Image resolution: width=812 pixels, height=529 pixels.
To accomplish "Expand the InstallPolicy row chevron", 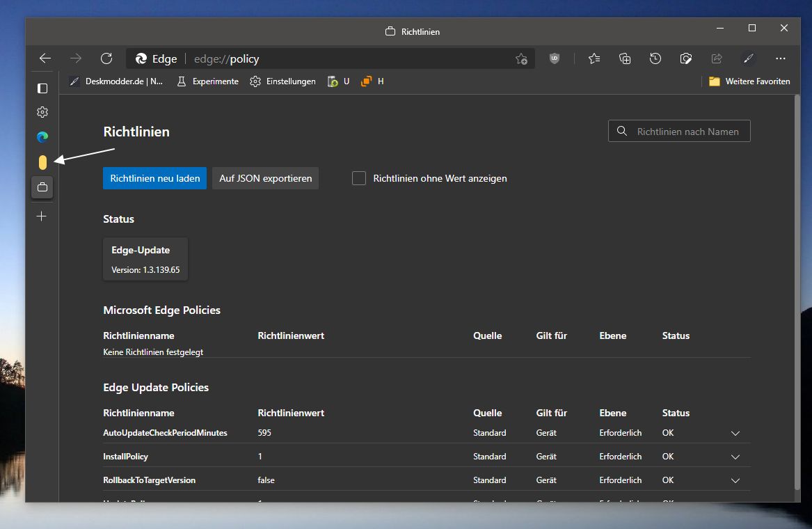I will 735,457.
